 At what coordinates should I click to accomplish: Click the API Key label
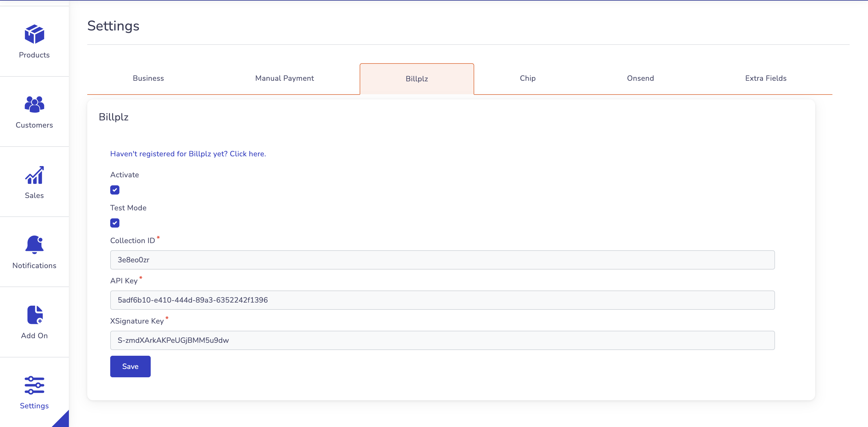coord(124,281)
